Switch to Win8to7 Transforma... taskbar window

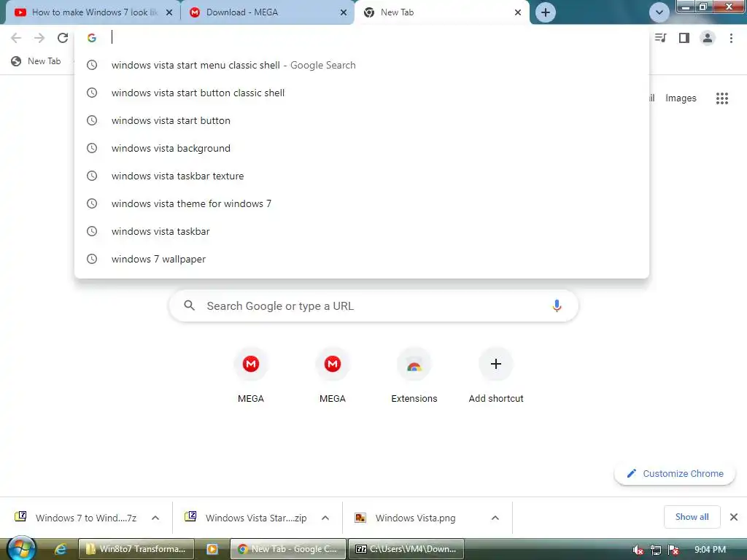pos(136,549)
